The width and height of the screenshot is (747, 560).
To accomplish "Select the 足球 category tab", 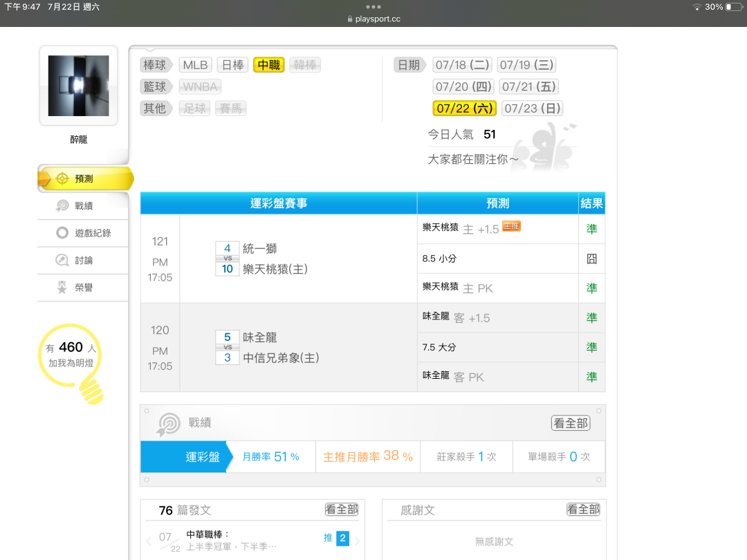I will click(195, 109).
